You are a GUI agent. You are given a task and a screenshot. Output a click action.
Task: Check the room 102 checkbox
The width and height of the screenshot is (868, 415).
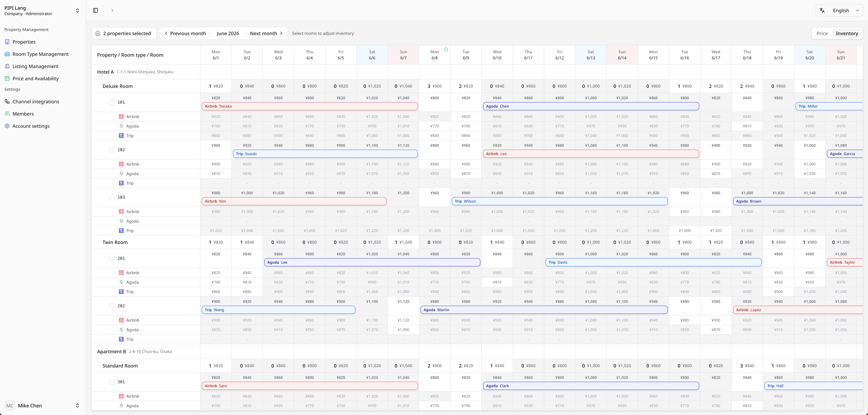tap(112, 150)
